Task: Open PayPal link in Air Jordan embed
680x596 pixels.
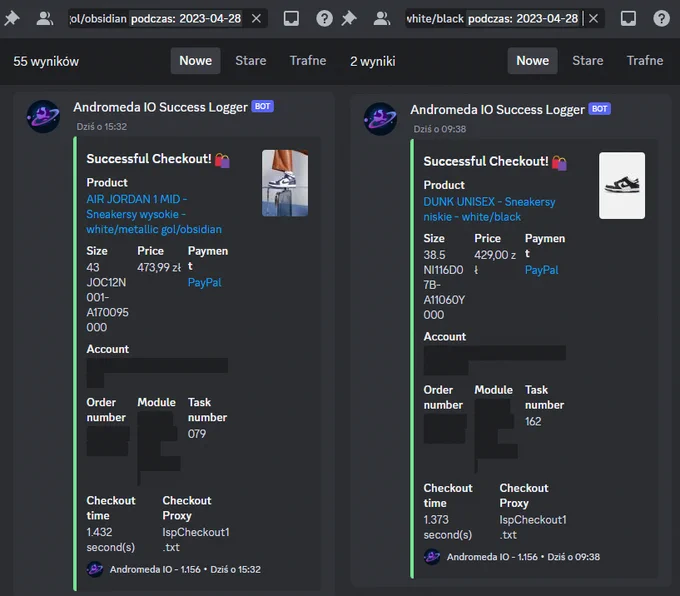Action: pyautogui.click(x=204, y=283)
